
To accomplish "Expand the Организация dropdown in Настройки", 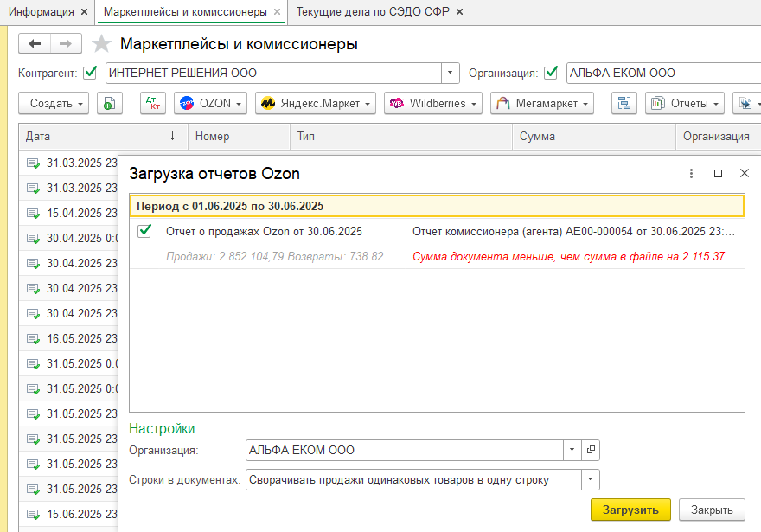I will [572, 450].
